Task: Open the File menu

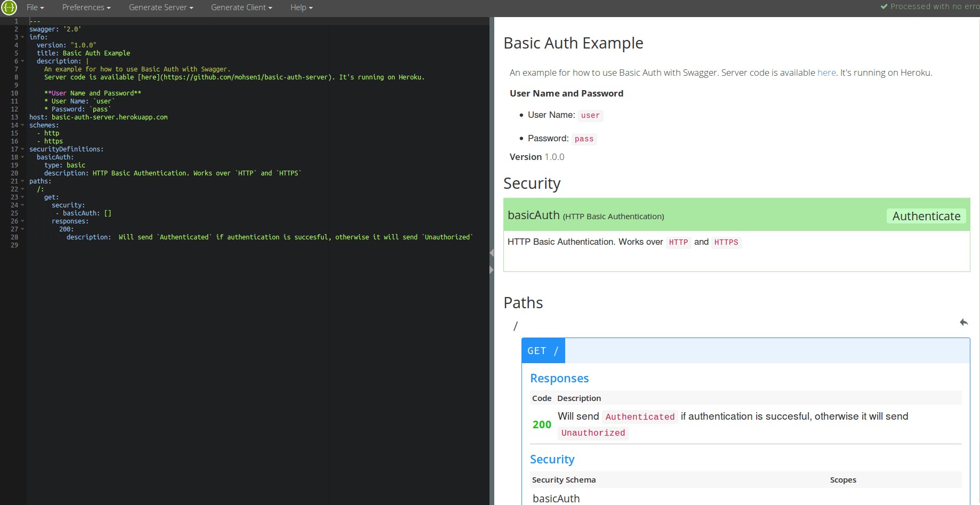Action: tap(35, 7)
